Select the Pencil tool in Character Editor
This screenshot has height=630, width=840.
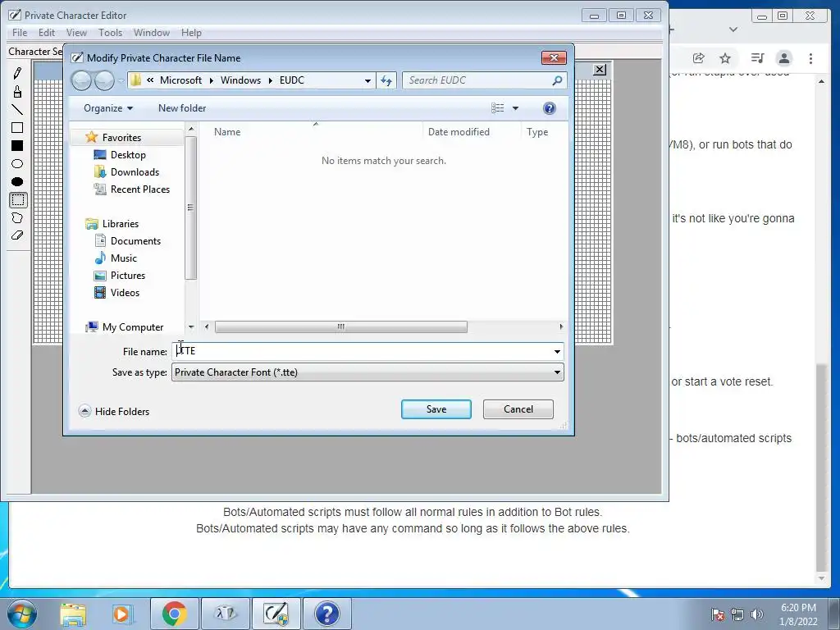click(17, 73)
